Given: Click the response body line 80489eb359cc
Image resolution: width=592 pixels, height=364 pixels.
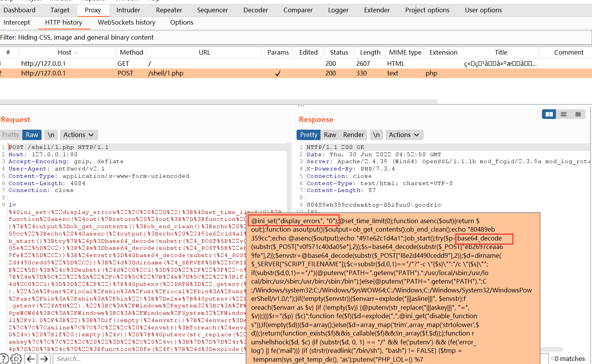Looking at the screenshot, I should point(374,205).
